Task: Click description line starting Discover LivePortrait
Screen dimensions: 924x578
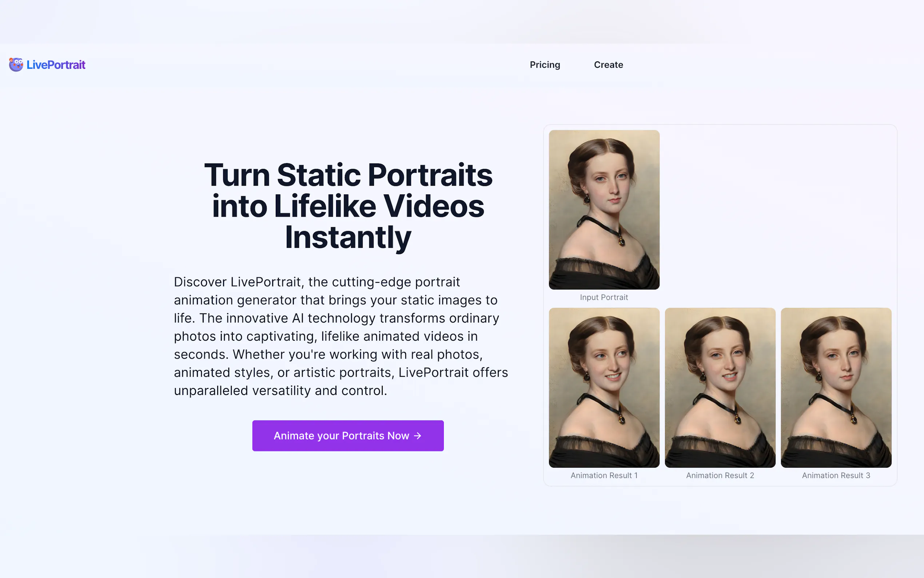Action: [x=316, y=282]
